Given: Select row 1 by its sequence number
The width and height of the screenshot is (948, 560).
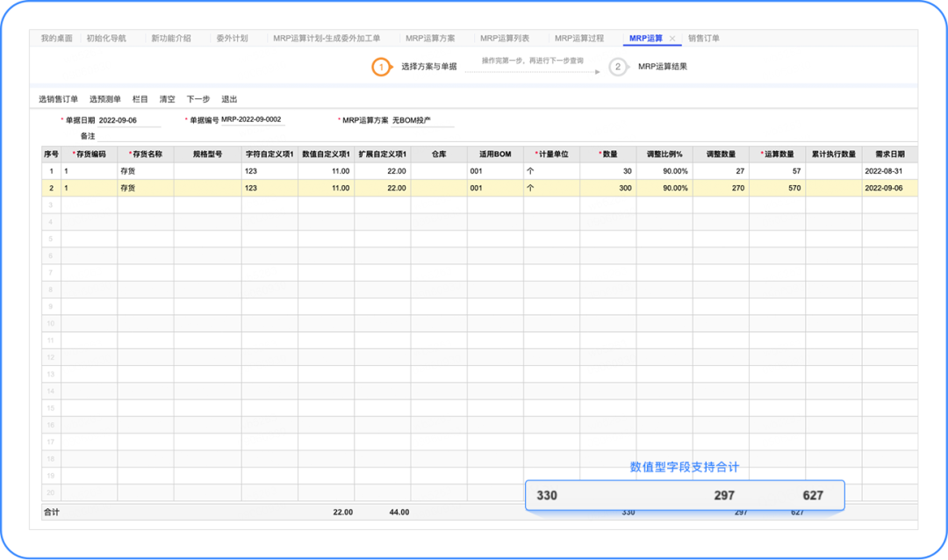Looking at the screenshot, I should pos(51,171).
